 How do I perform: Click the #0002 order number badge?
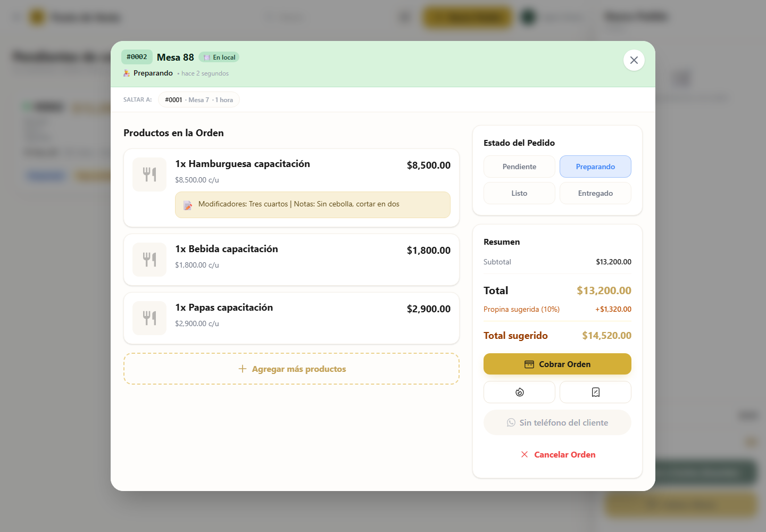137,57
